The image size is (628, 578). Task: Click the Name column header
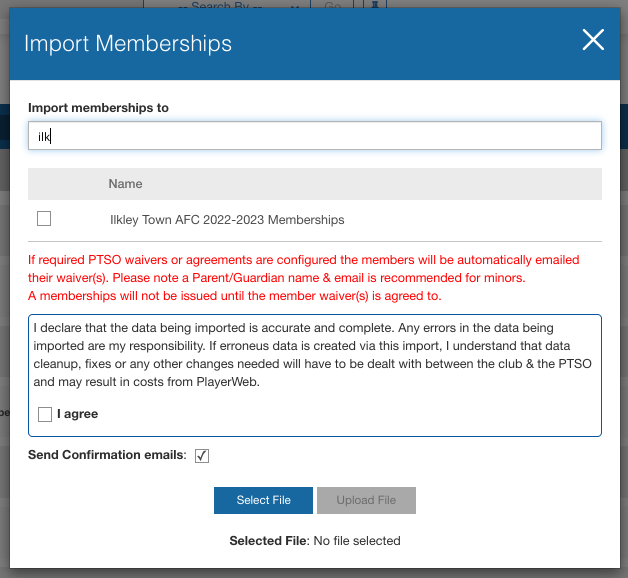126,184
